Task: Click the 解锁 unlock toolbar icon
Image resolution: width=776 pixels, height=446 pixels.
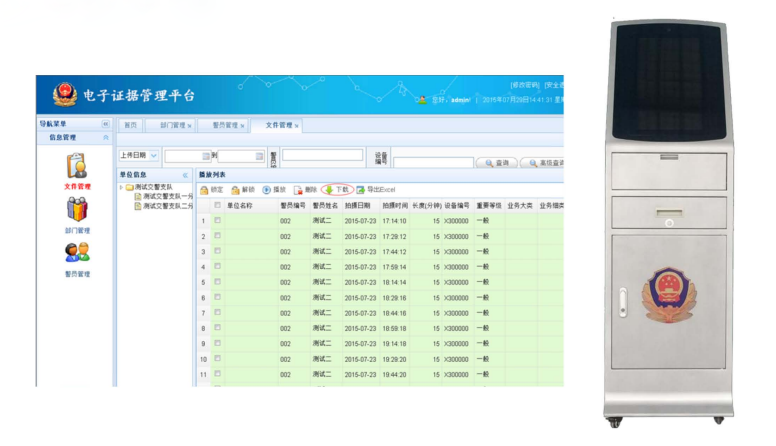Action: coord(235,190)
